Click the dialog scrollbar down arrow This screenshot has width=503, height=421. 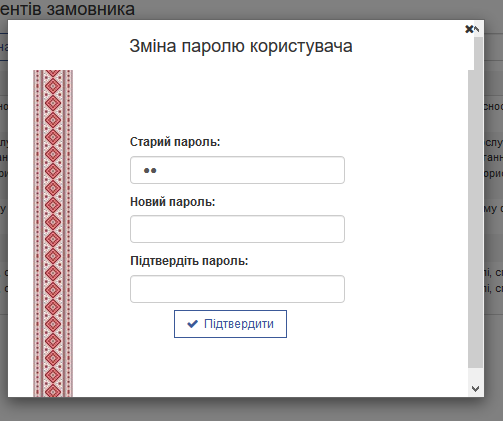tap(476, 389)
